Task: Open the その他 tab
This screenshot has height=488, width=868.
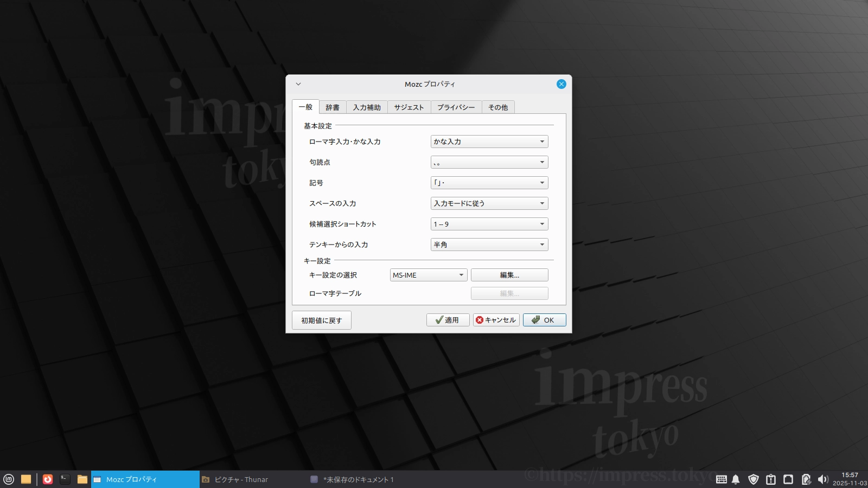Action: [498, 107]
